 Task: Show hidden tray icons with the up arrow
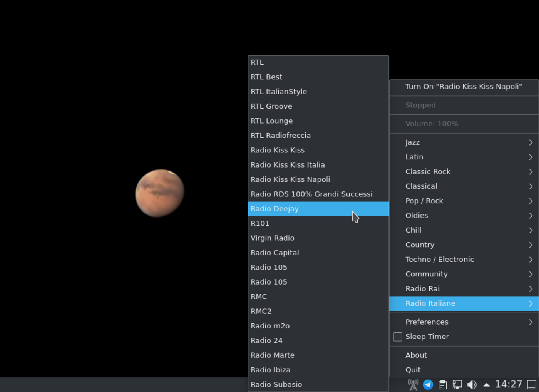click(x=486, y=384)
